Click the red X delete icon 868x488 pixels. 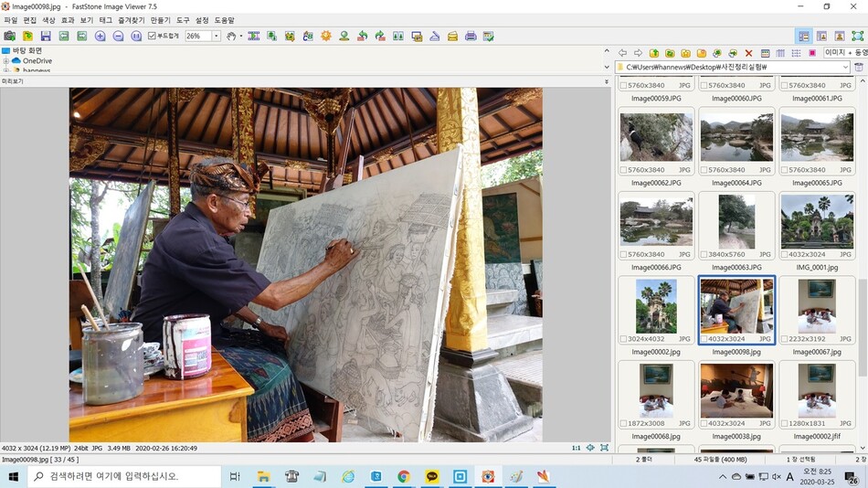click(x=748, y=53)
